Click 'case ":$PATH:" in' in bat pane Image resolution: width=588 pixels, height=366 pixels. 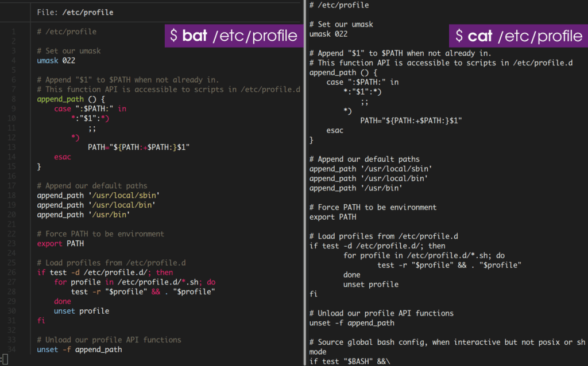(x=90, y=108)
